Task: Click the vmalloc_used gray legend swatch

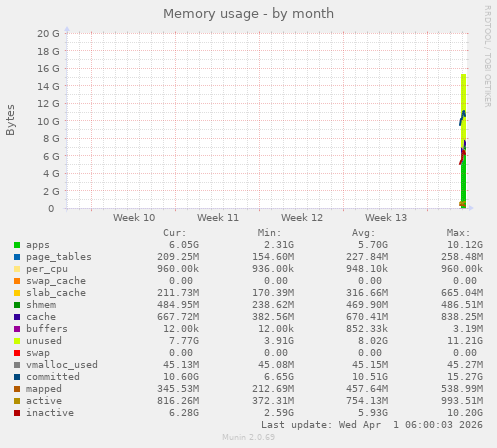Action: (x=17, y=365)
